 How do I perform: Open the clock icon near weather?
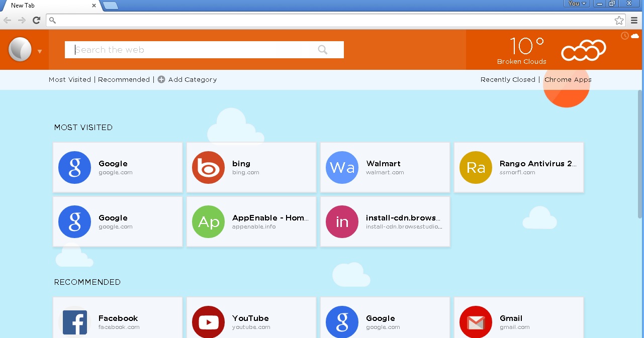point(625,36)
